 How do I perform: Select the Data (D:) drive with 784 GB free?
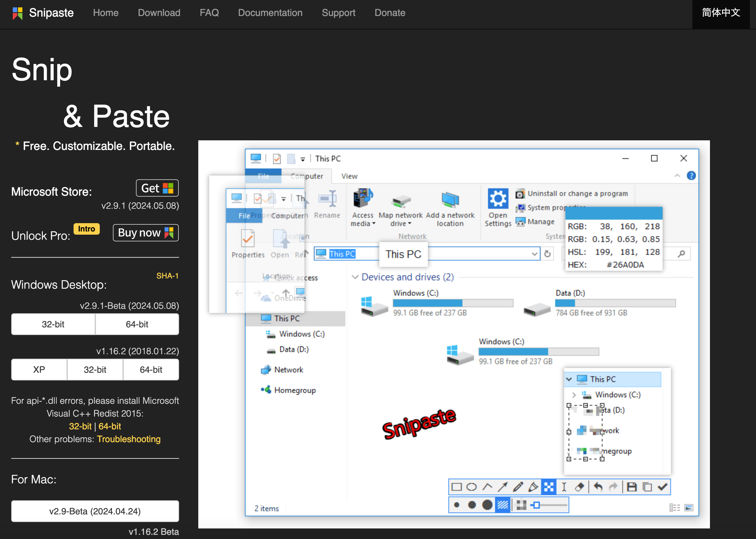coord(600,303)
